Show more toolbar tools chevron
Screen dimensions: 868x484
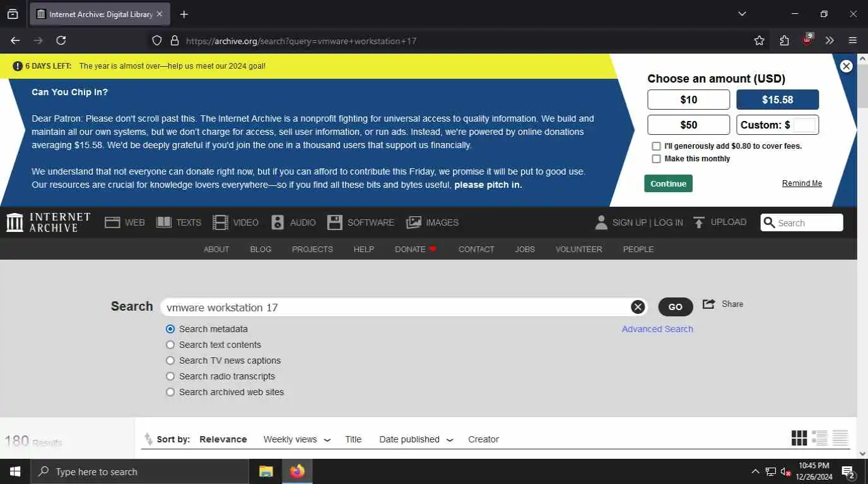point(830,40)
